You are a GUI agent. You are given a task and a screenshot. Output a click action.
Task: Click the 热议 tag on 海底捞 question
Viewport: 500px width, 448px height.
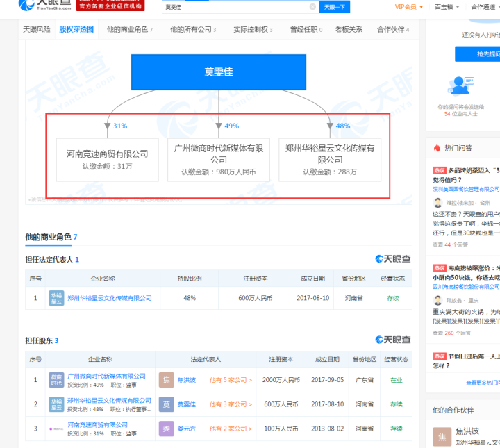point(440,268)
